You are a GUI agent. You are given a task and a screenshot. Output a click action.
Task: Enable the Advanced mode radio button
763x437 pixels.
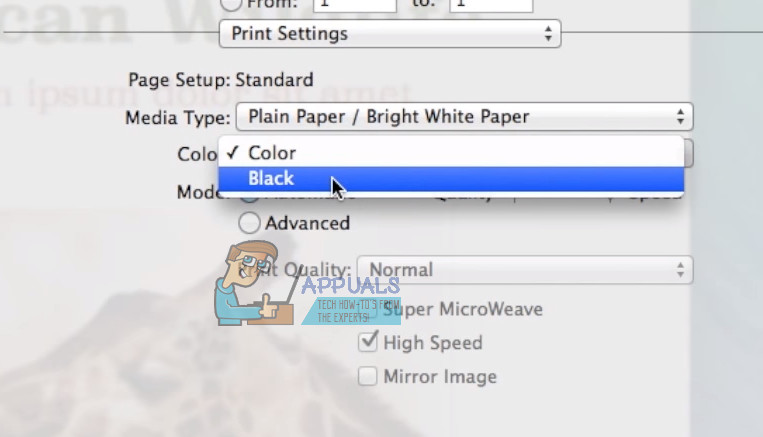click(249, 223)
